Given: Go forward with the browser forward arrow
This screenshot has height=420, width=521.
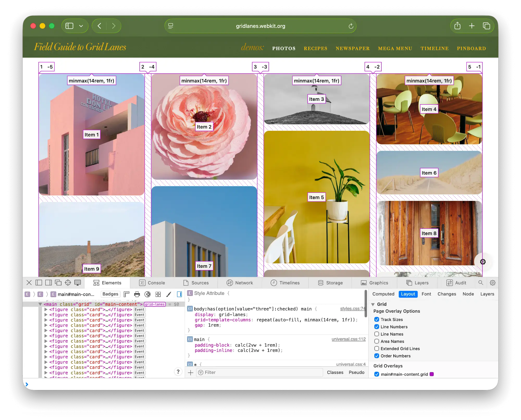Looking at the screenshot, I should click(x=114, y=26).
